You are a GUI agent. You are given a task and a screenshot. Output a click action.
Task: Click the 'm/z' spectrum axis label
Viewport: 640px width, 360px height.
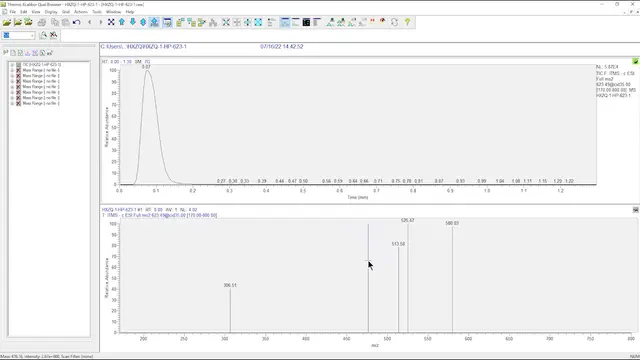point(375,346)
